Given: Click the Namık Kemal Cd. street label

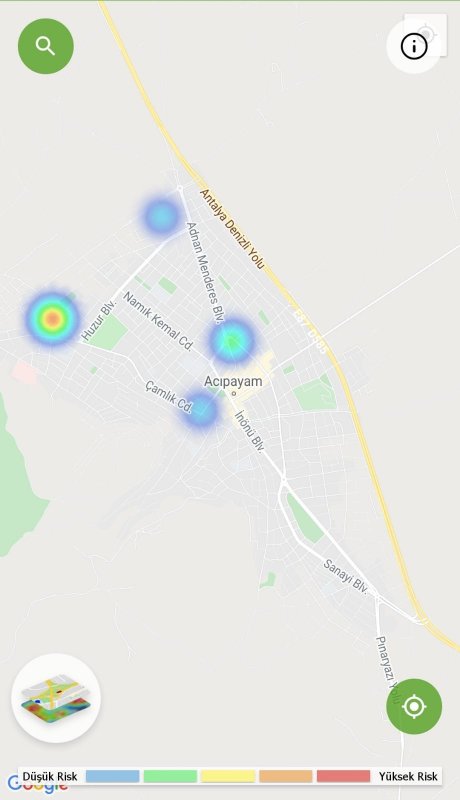Looking at the screenshot, I should 158,321.
